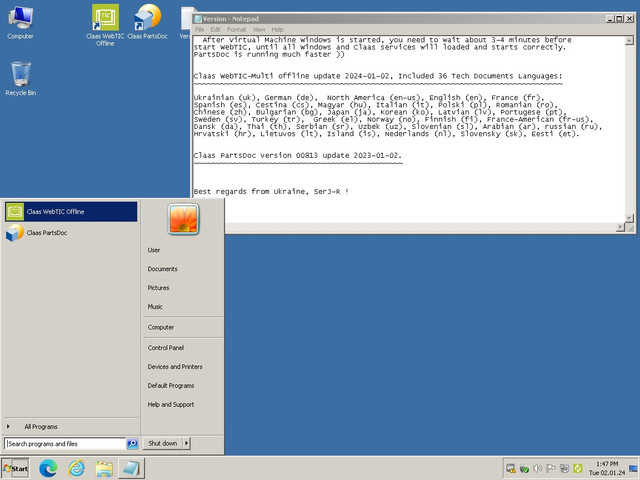Open Default Programs
Screen dimensions: 640x480
pos(171,385)
